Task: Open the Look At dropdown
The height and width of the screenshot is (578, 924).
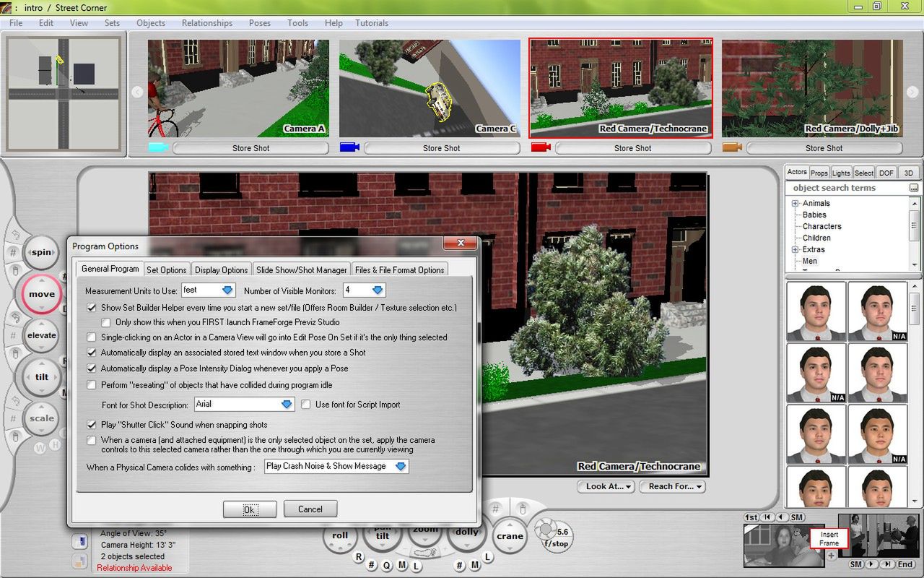Action: pos(606,486)
